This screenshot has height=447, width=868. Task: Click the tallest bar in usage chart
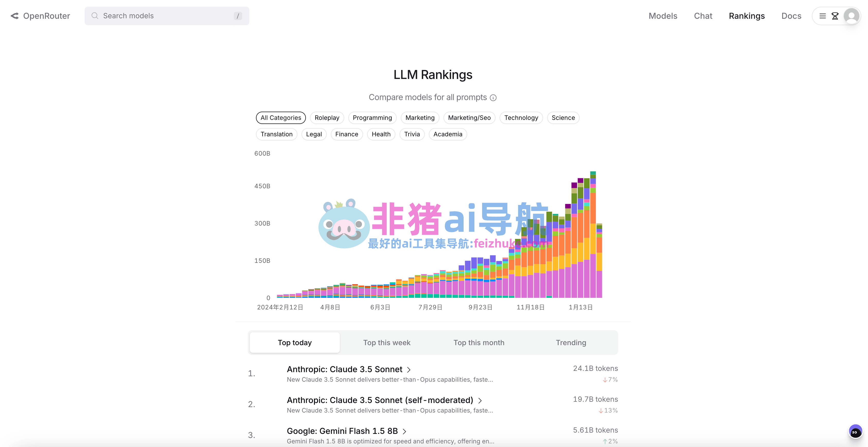[593, 236]
